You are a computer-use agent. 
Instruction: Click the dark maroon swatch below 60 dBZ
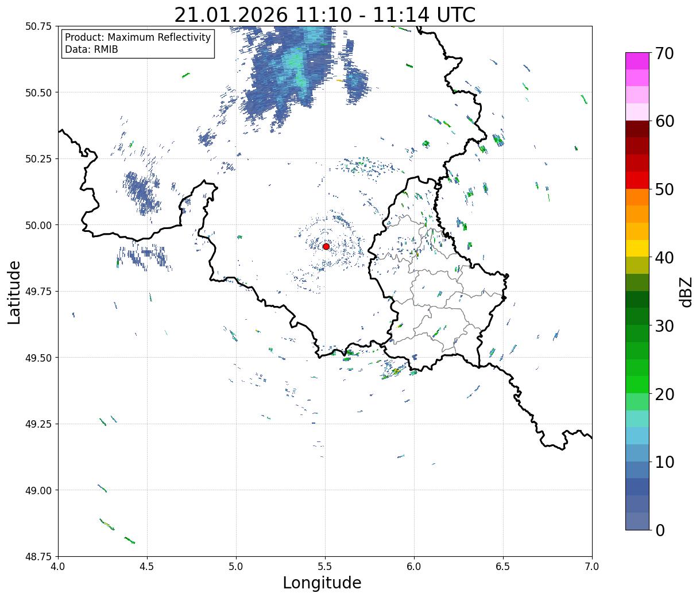[637, 129]
